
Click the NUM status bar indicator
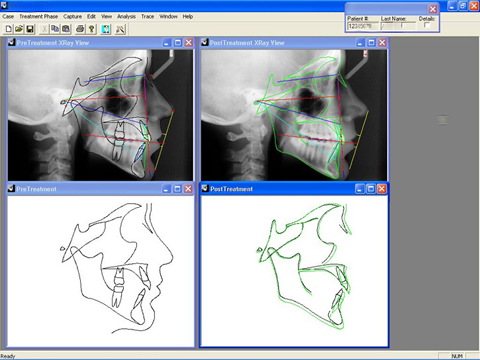pos(457,356)
